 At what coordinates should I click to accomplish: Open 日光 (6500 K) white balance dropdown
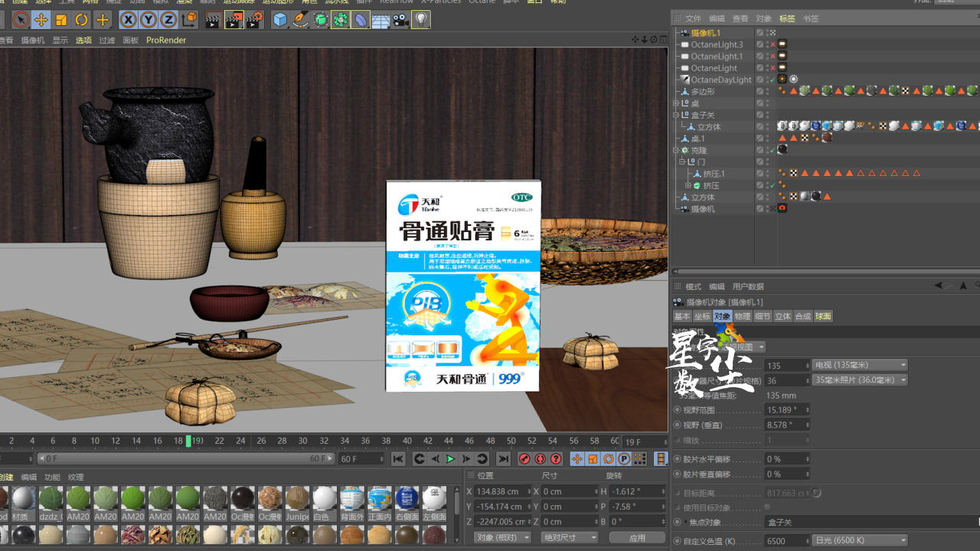(x=860, y=540)
